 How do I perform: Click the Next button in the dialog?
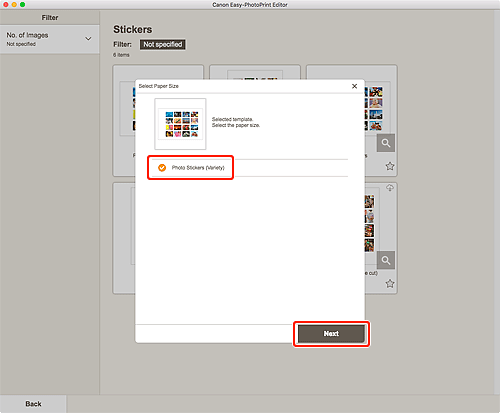coord(331,334)
